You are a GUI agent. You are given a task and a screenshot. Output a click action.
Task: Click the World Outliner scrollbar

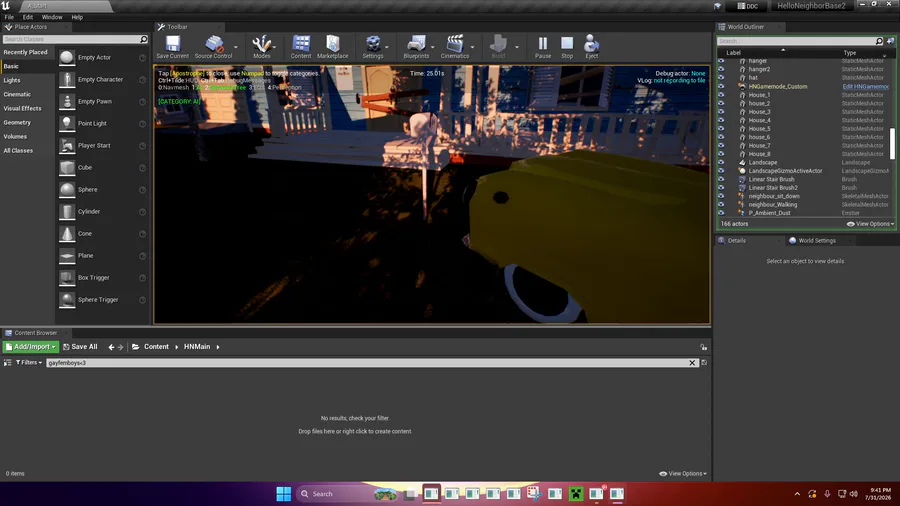point(892,143)
